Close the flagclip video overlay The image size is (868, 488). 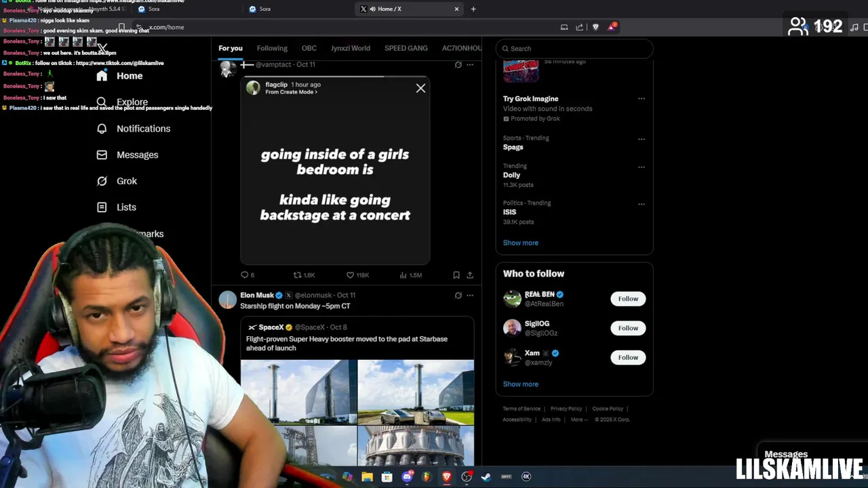(420, 88)
